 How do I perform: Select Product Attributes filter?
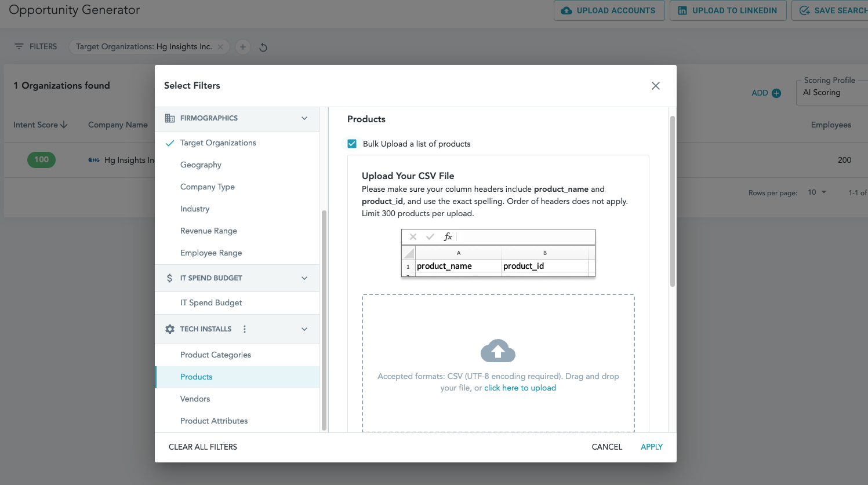tap(238, 421)
